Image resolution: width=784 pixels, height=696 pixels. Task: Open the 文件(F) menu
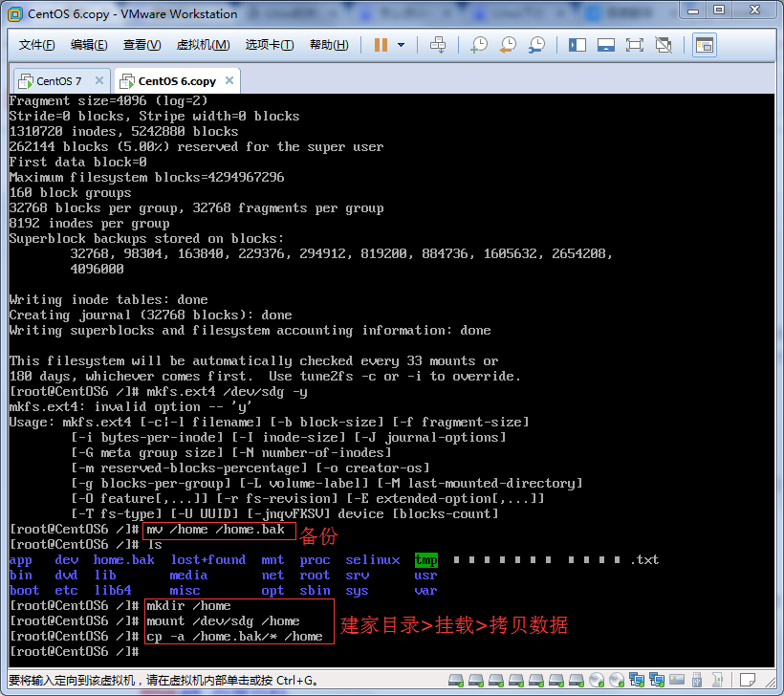pos(36,45)
